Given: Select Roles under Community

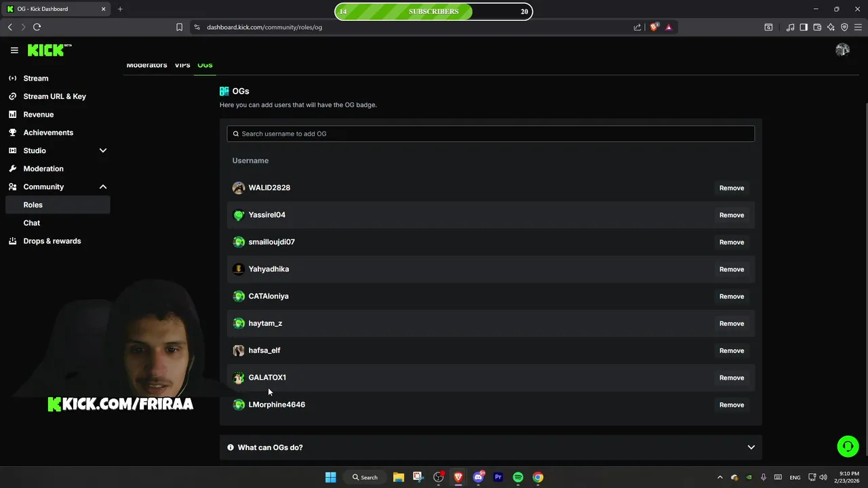Looking at the screenshot, I should tap(57, 205).
